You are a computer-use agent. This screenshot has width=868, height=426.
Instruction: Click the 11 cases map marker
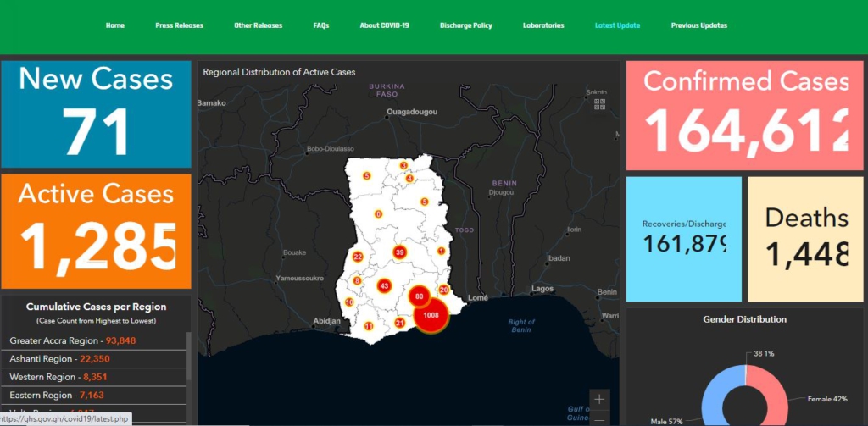coord(369,326)
